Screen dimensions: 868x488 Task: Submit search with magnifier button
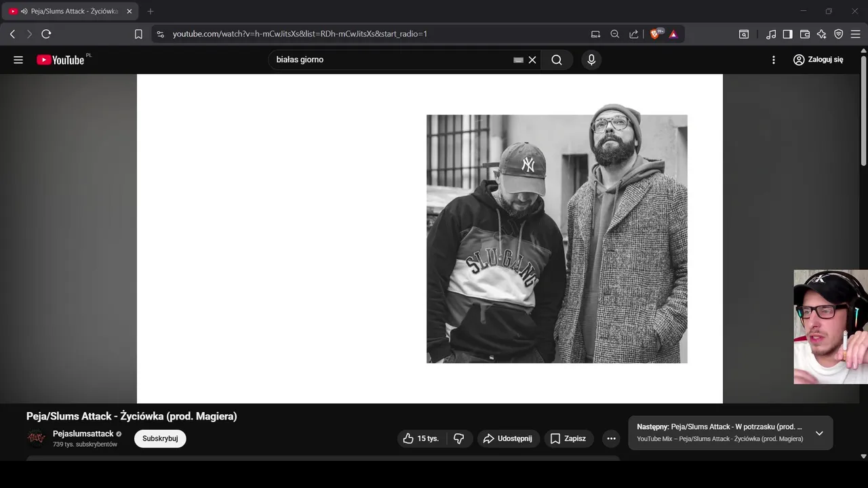tap(557, 60)
